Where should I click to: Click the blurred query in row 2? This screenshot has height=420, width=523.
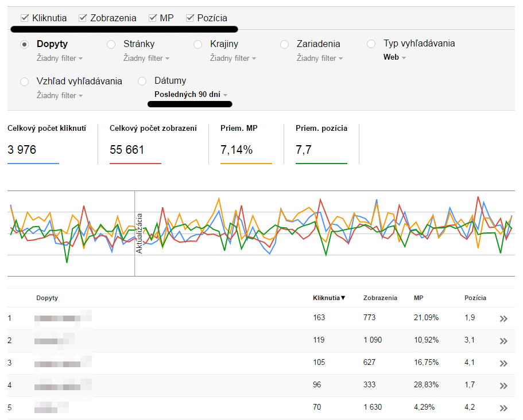pos(55,340)
